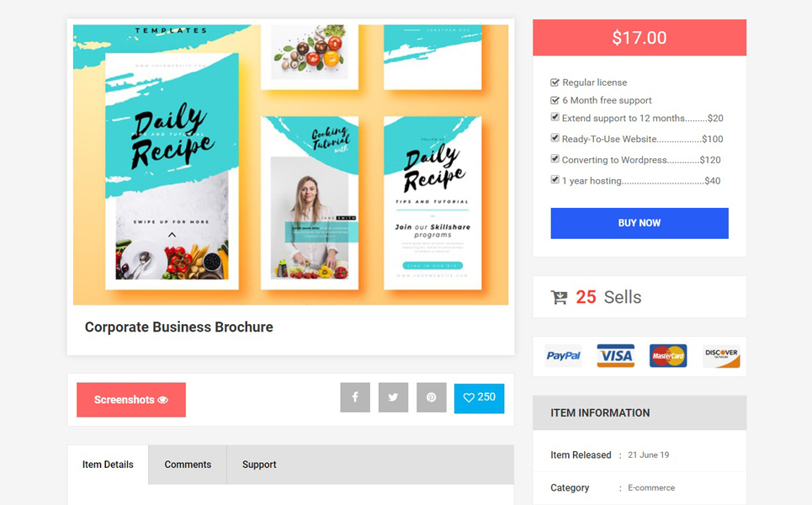Image resolution: width=812 pixels, height=505 pixels.
Task: Select the MasterCard payment logo
Action: click(x=668, y=356)
